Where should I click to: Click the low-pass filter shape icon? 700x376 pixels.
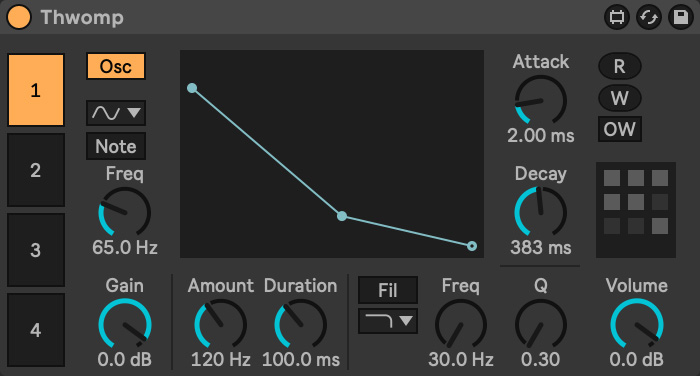(379, 321)
